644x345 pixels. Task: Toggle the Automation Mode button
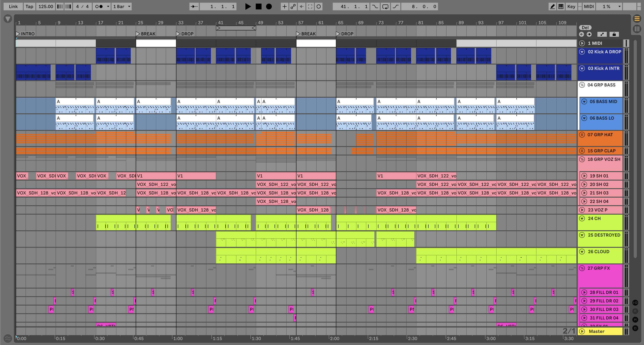pyautogui.click(x=602, y=34)
